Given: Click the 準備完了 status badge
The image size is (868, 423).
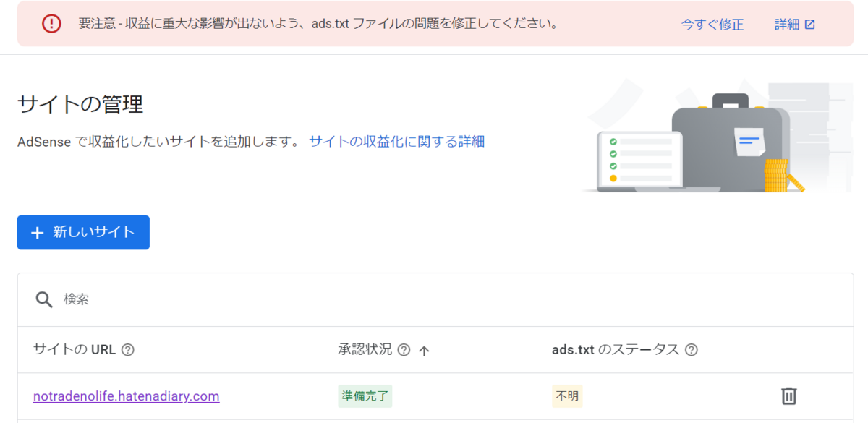Looking at the screenshot, I should [x=365, y=396].
